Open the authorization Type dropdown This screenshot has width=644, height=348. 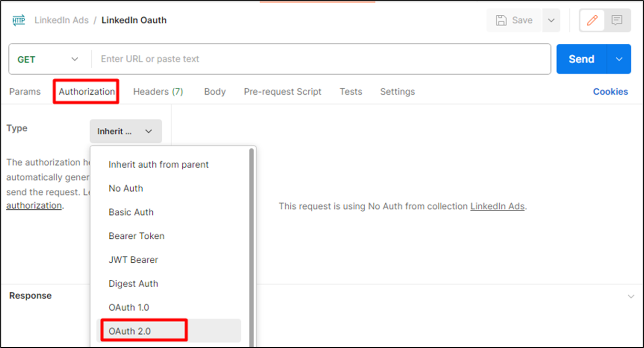coord(126,131)
